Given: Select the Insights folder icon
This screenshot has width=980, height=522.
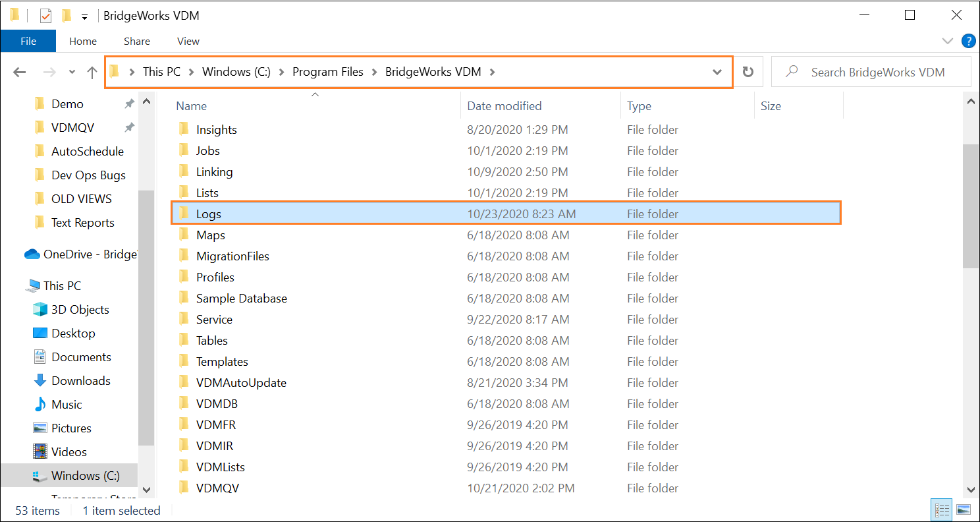Looking at the screenshot, I should tap(184, 129).
